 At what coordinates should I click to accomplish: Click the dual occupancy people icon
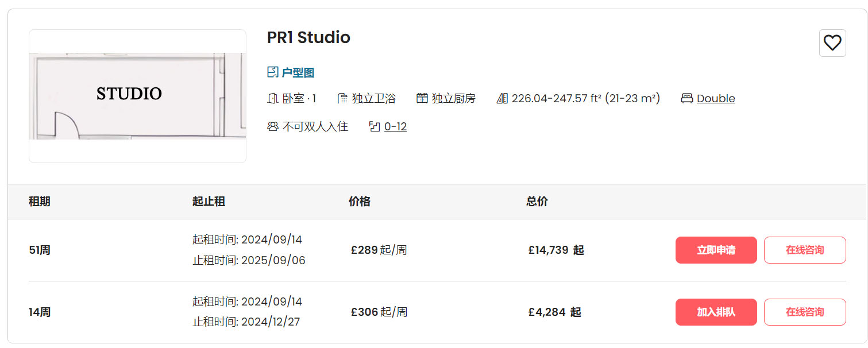pos(273,126)
